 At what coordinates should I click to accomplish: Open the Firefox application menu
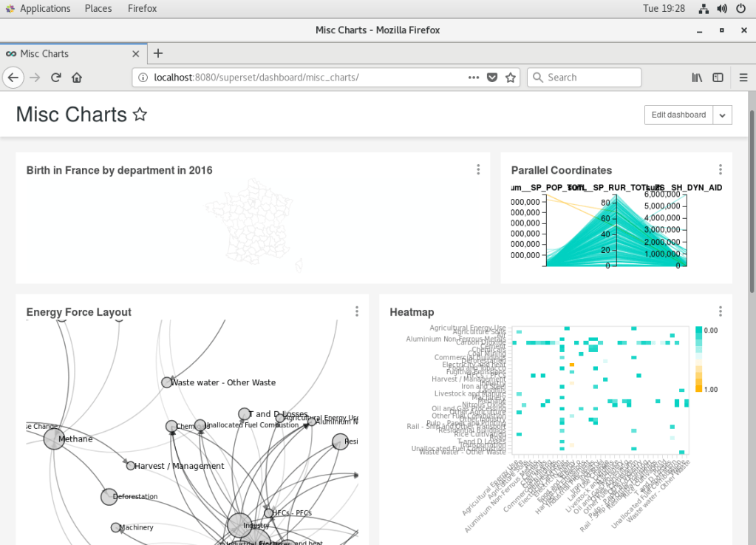click(x=142, y=8)
